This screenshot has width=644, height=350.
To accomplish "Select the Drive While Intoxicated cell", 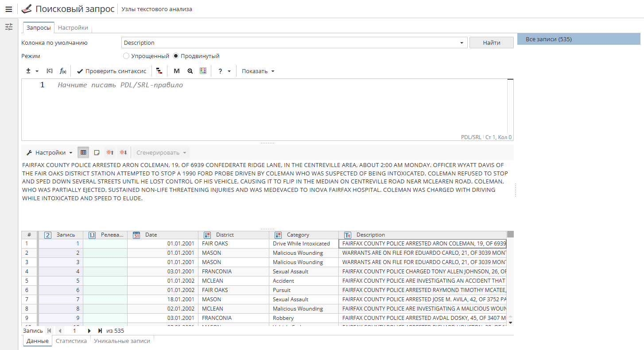I will pyautogui.click(x=304, y=243).
